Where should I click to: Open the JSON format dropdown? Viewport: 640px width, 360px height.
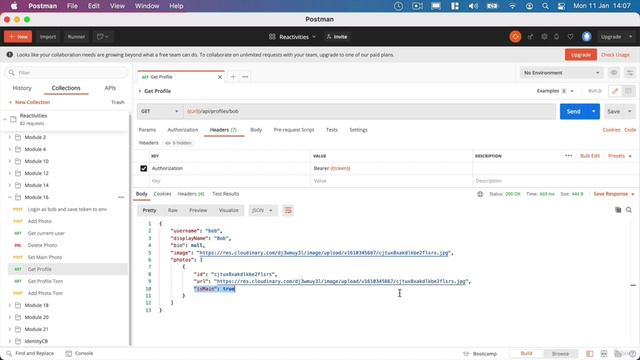point(262,210)
